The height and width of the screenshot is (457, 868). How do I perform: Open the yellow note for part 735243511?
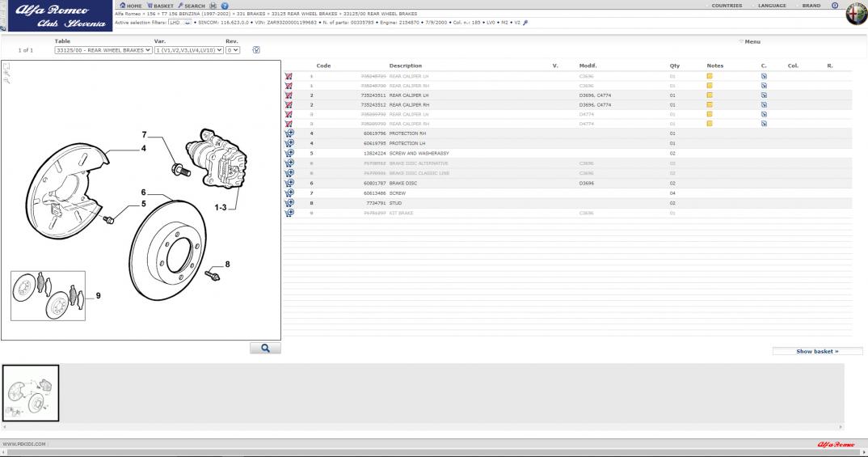(710, 95)
